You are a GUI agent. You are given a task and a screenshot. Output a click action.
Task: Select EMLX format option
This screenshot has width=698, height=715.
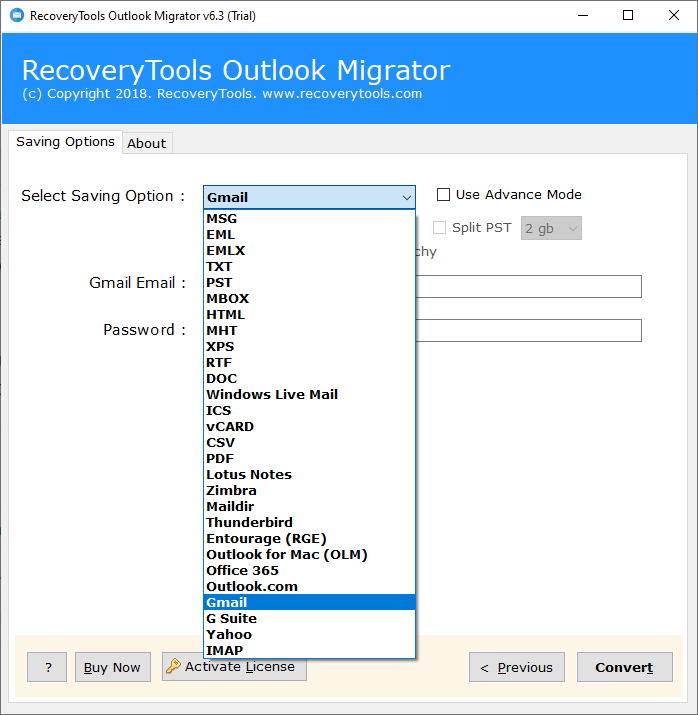click(x=309, y=250)
